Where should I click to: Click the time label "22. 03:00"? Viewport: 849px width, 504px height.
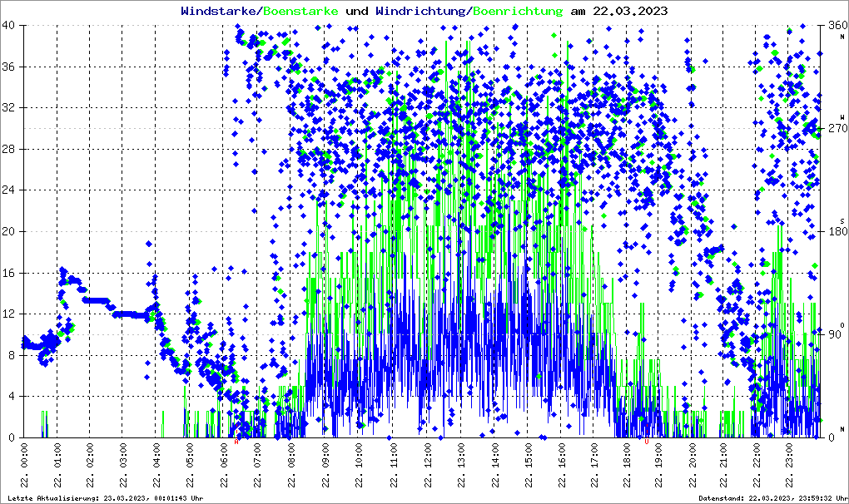click(x=123, y=466)
